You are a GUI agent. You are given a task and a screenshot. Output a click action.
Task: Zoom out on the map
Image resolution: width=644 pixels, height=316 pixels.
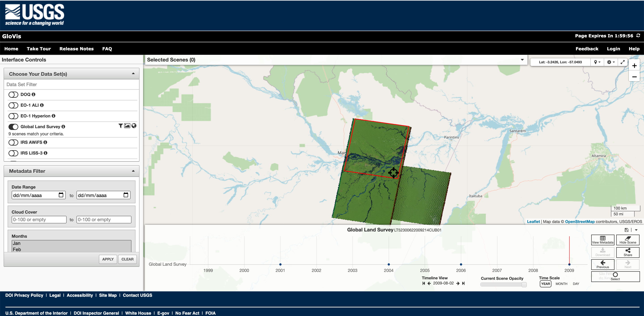click(x=634, y=76)
